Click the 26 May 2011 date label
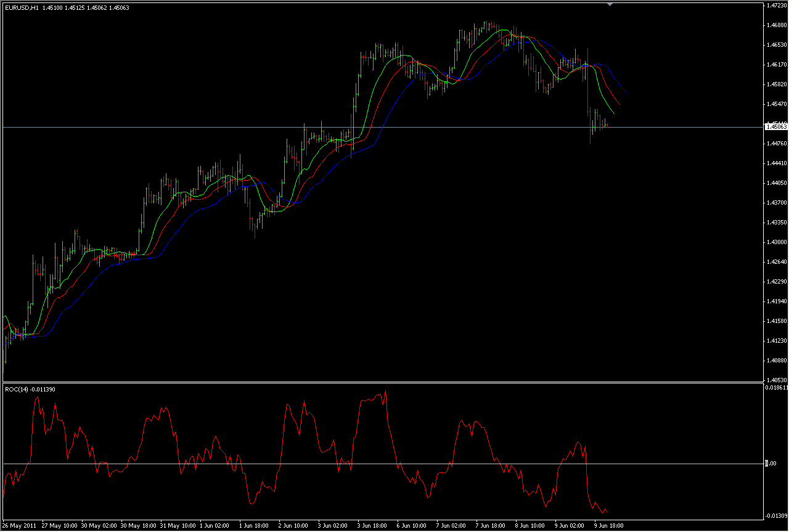The height and width of the screenshot is (532, 789). point(18,526)
